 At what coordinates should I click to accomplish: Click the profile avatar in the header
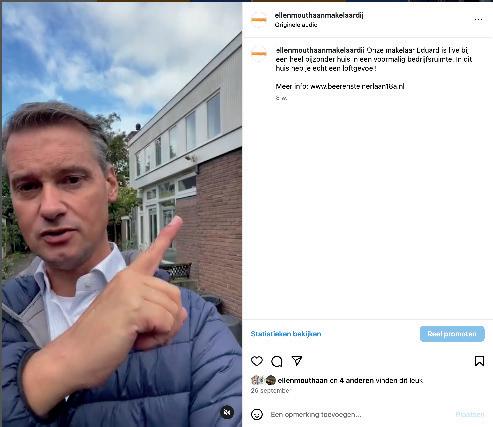259,20
